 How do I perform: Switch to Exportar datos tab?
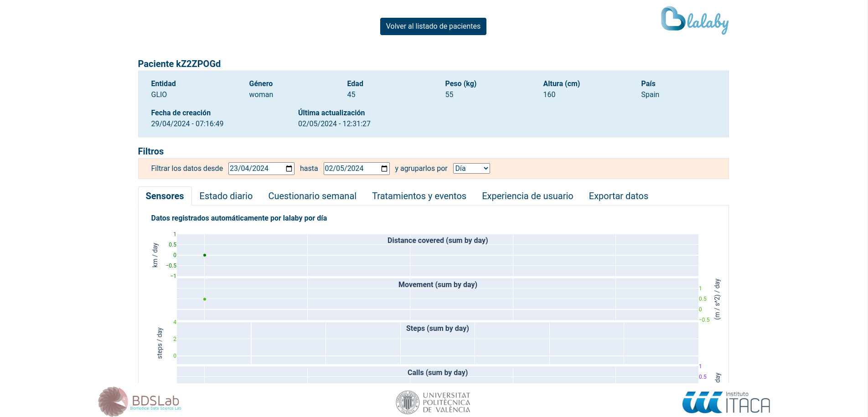pos(618,196)
